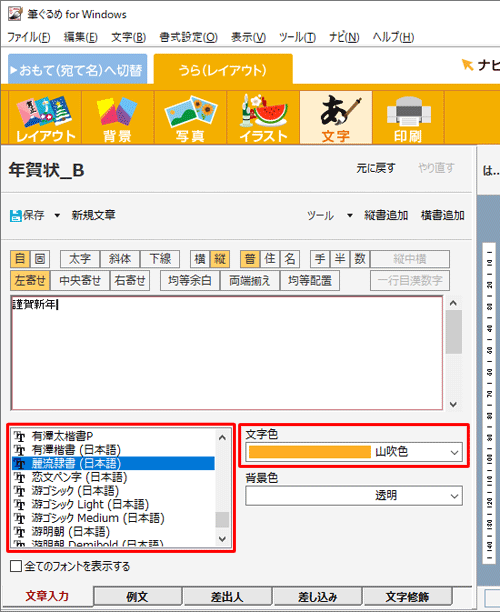Image resolution: width=500 pixels, height=612 pixels.
Task: Select the 住 address mode button
Action: coord(270,259)
